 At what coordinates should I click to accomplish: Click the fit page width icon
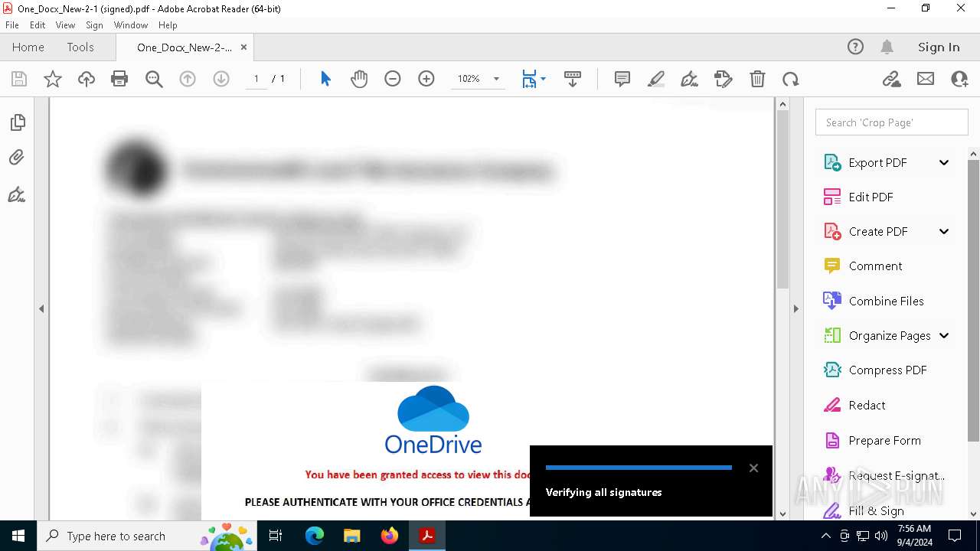529,79
